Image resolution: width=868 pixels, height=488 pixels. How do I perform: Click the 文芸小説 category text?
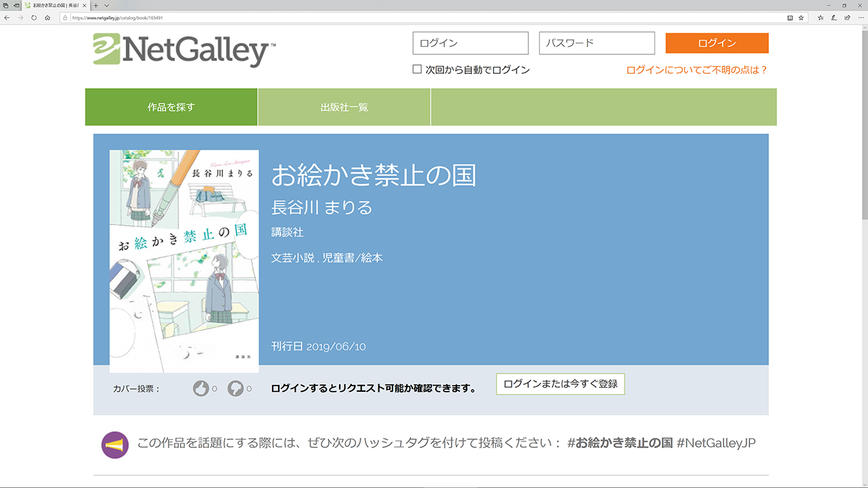[x=292, y=258]
